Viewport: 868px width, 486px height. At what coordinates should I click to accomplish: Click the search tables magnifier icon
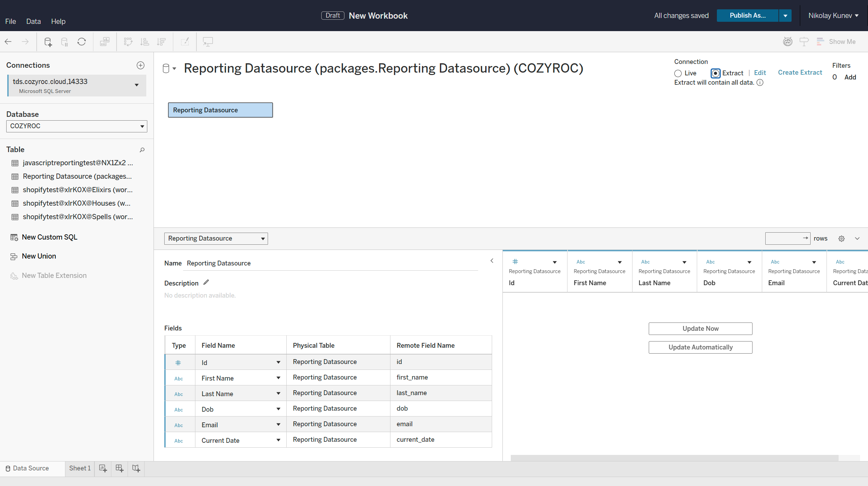click(x=142, y=150)
